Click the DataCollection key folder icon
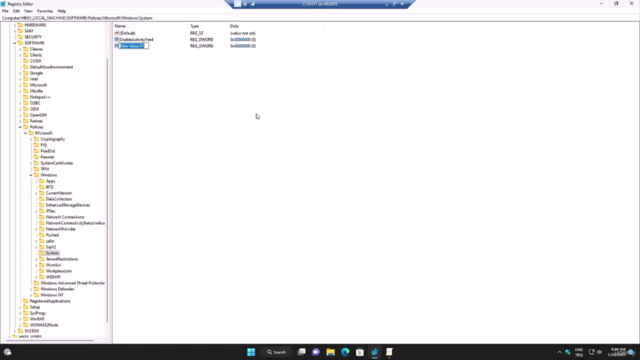 42,199
